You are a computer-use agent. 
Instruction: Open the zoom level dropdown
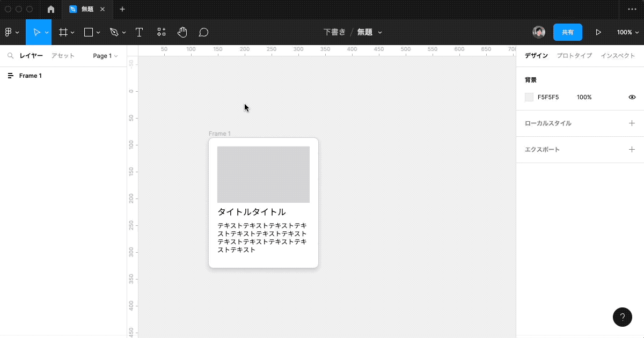click(627, 32)
